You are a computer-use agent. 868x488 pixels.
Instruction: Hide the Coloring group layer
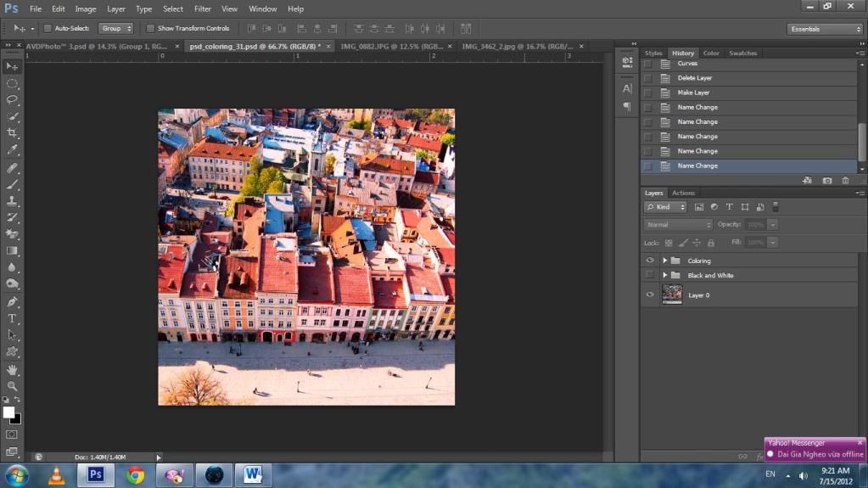pos(650,261)
